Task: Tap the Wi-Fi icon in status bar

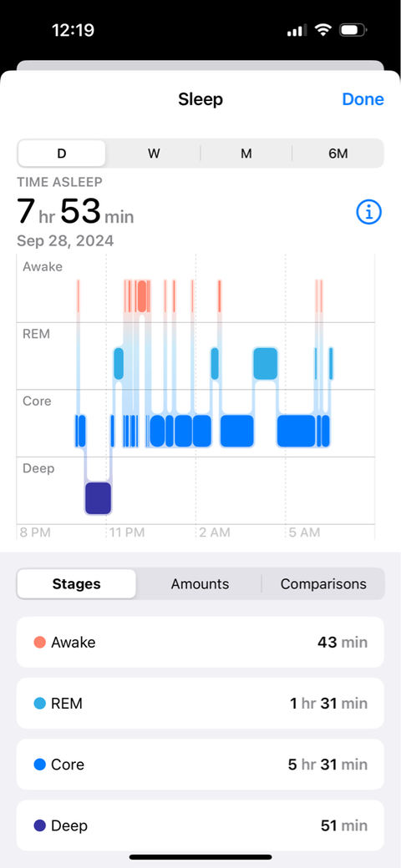Action: point(323,30)
